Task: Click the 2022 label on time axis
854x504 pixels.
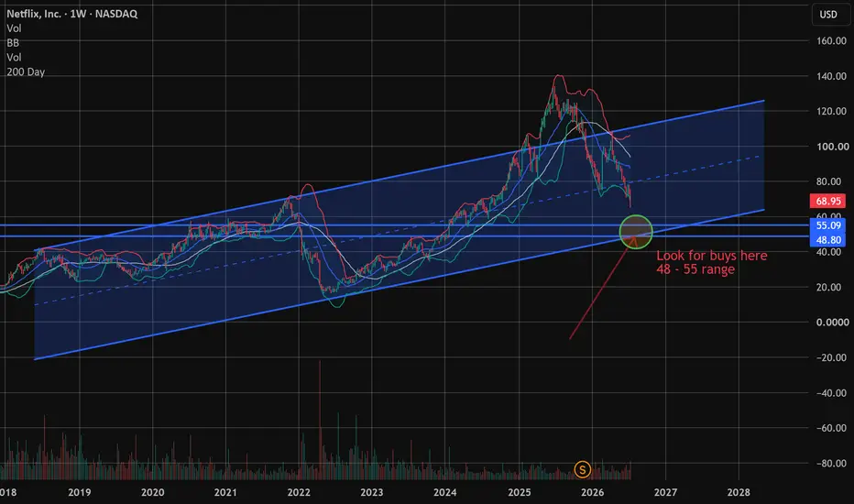Action: [299, 493]
